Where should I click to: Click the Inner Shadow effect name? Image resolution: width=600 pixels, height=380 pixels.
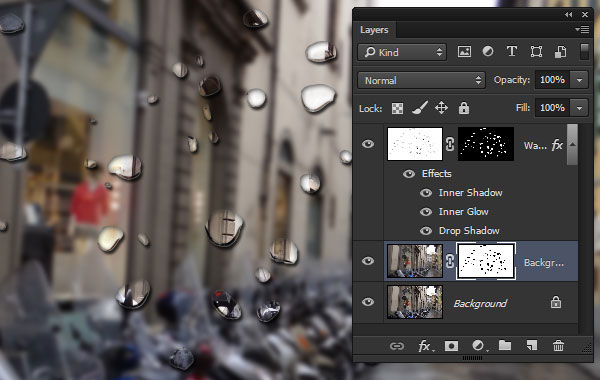pyautogui.click(x=470, y=193)
